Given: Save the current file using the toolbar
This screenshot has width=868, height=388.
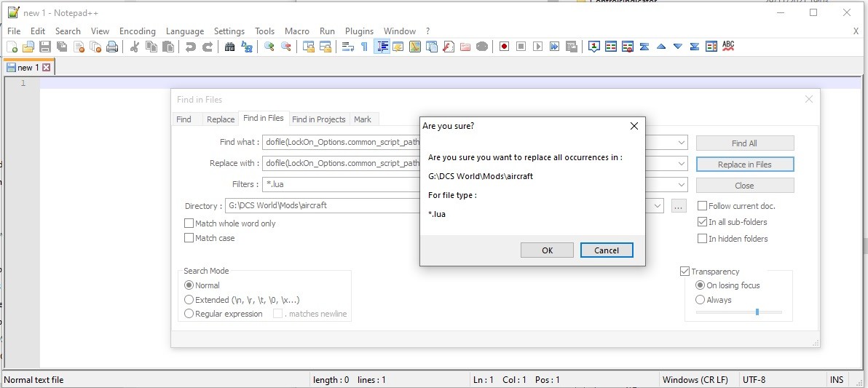Looking at the screenshot, I should [x=45, y=47].
